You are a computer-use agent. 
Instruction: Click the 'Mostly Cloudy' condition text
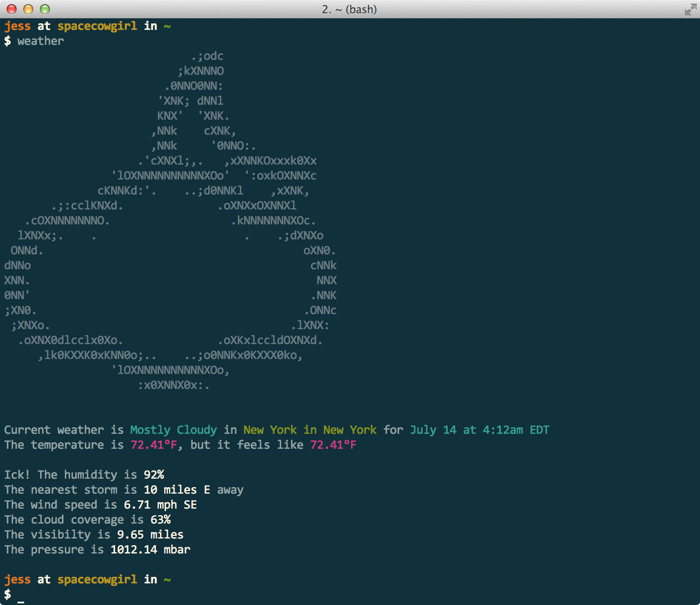[174, 430]
